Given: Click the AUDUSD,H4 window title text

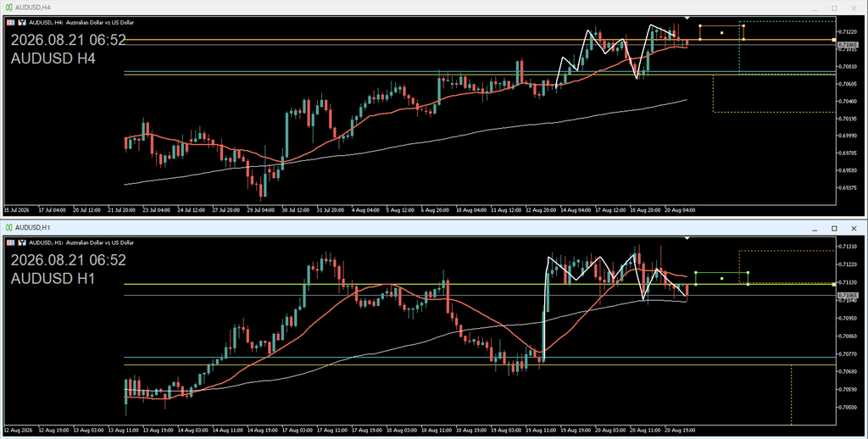Looking at the screenshot, I should tap(33, 8).
